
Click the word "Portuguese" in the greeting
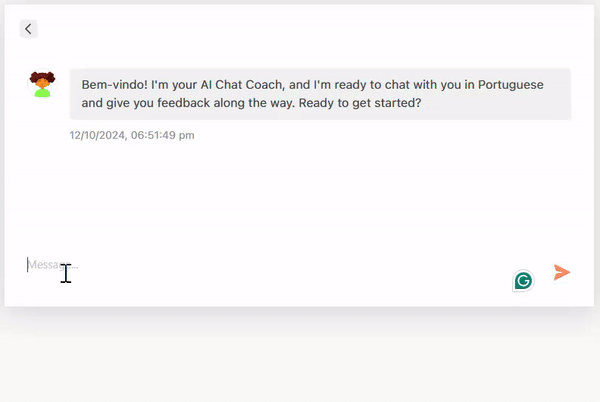click(x=511, y=85)
